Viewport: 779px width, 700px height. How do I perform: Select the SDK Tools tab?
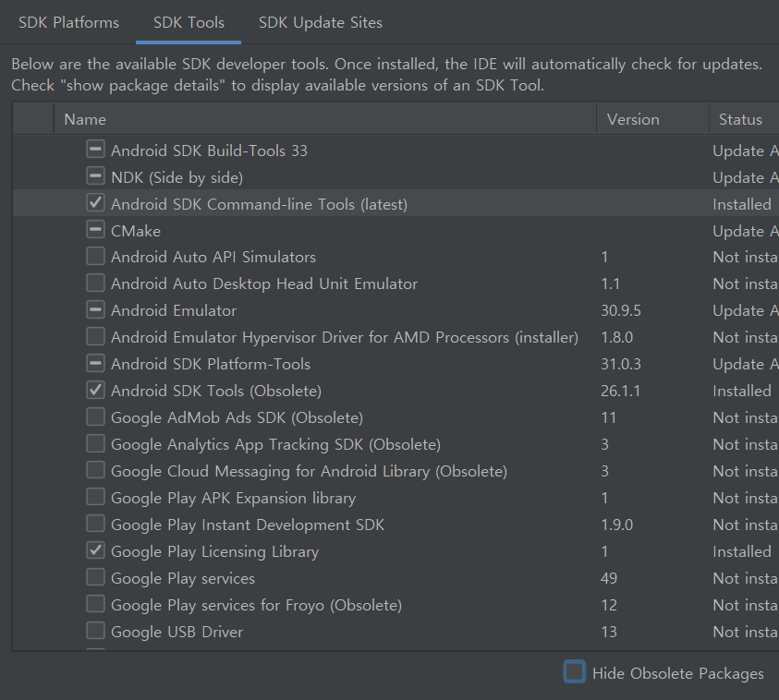189,23
